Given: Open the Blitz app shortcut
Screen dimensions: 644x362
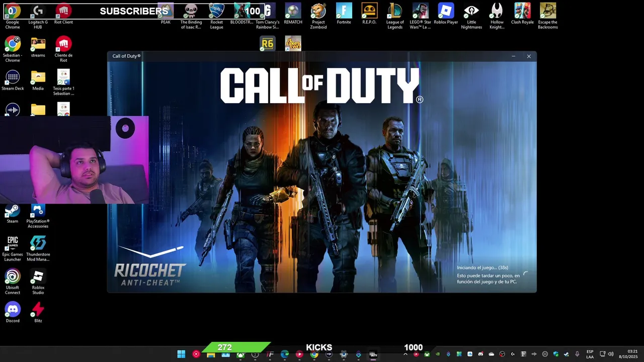Looking at the screenshot, I should [x=38, y=312].
